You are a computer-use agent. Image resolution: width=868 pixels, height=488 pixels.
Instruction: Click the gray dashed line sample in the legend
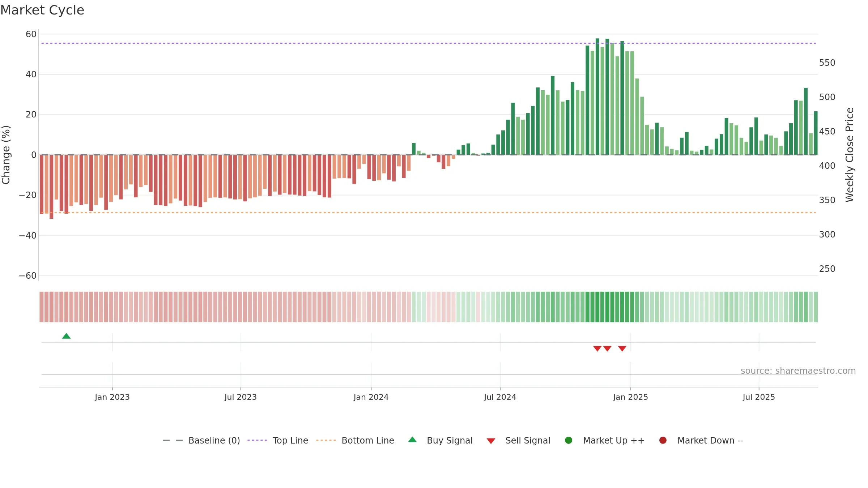(x=173, y=440)
